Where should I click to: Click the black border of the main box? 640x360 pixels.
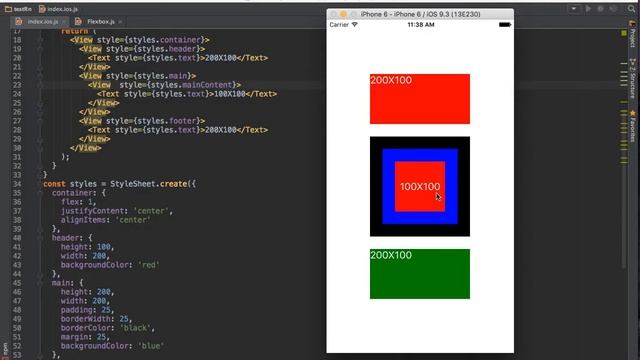[420, 142]
